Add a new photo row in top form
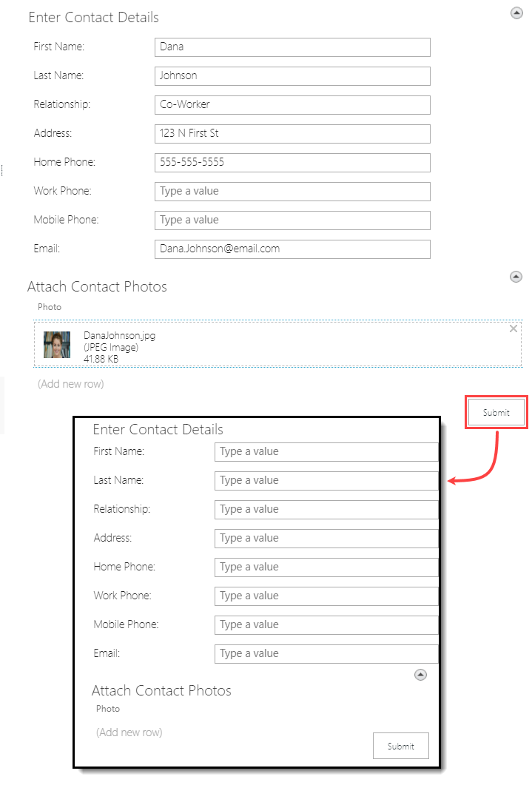This screenshot has width=532, height=785. tap(71, 384)
